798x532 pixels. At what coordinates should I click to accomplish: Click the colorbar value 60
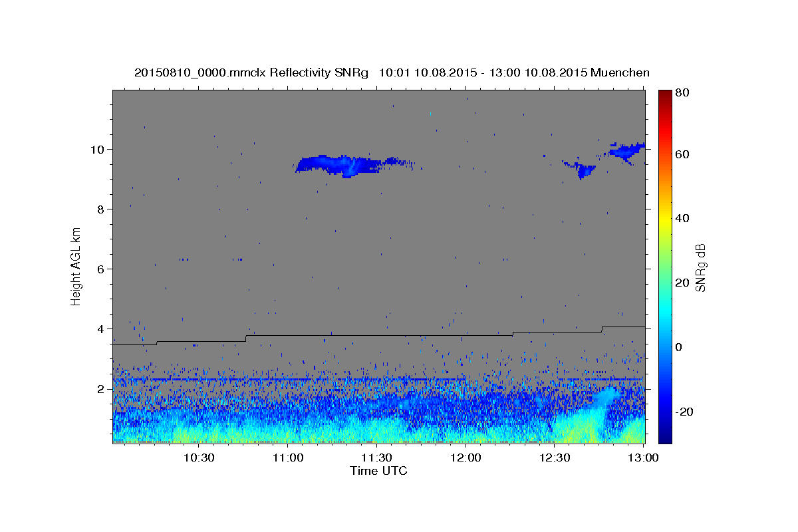[x=684, y=154]
